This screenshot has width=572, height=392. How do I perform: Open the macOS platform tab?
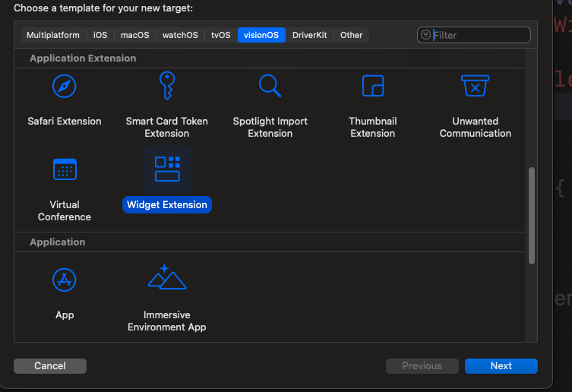[x=135, y=35]
